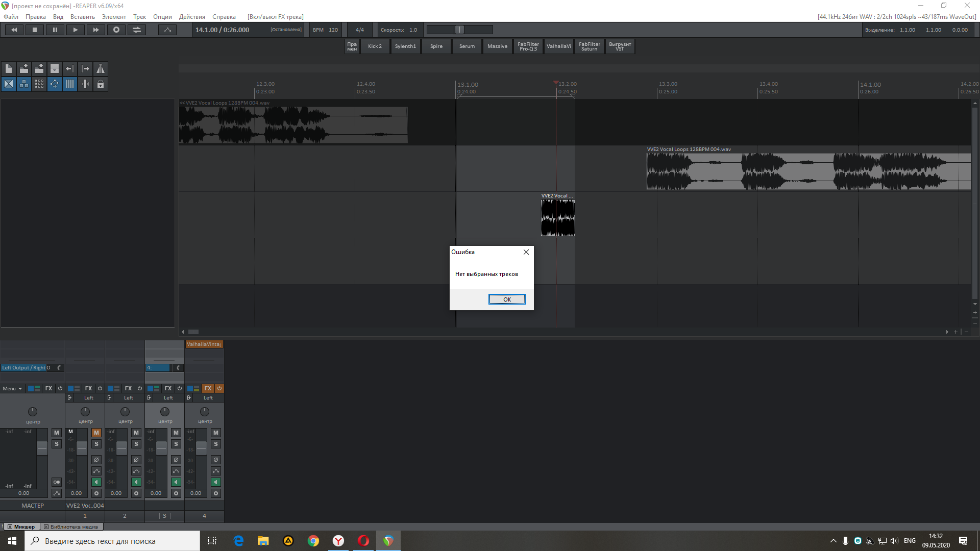This screenshot has width=980, height=551.
Task: Click the metronome icon in toolbar
Action: click(101, 69)
